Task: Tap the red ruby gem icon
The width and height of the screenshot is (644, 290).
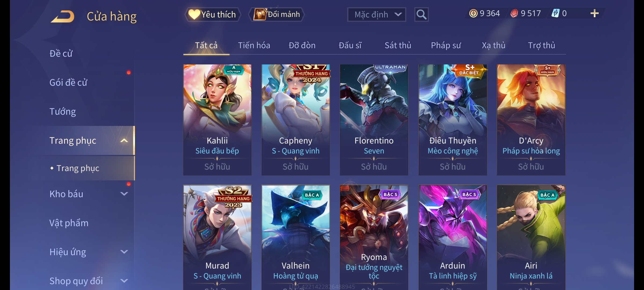Action: tap(514, 13)
